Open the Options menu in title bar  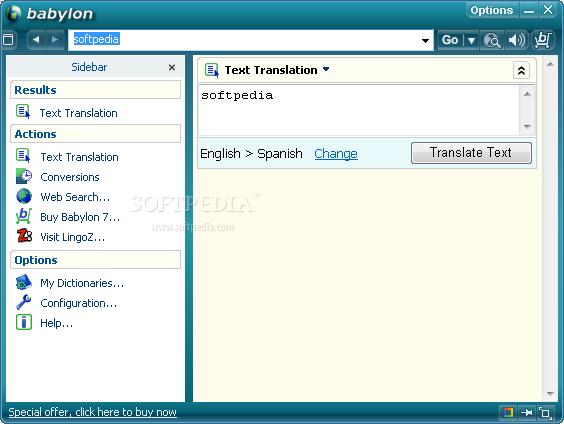coord(492,10)
